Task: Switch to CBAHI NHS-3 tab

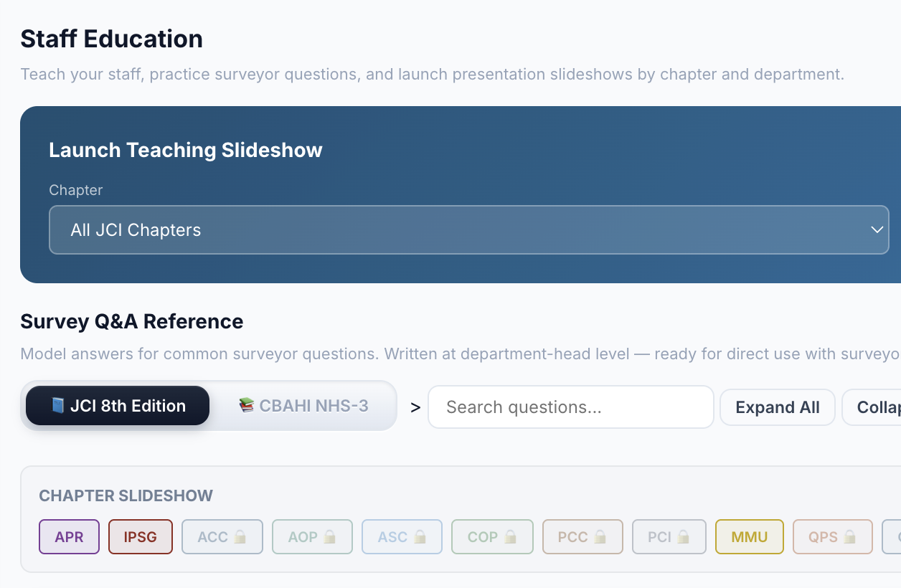Action: pos(303,406)
